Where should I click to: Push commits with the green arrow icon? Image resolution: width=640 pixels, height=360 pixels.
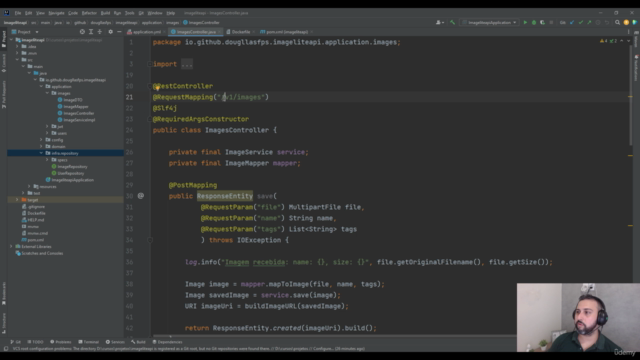pyautogui.click(x=589, y=22)
